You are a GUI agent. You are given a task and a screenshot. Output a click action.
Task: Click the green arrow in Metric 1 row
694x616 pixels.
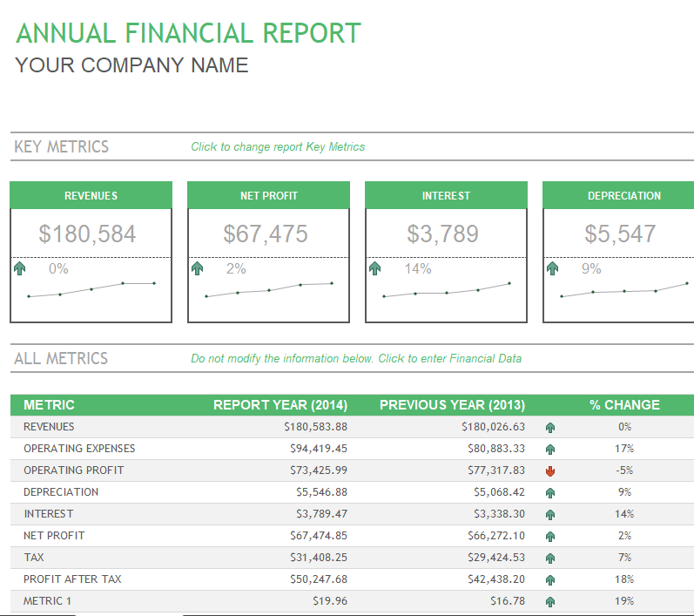(x=549, y=602)
